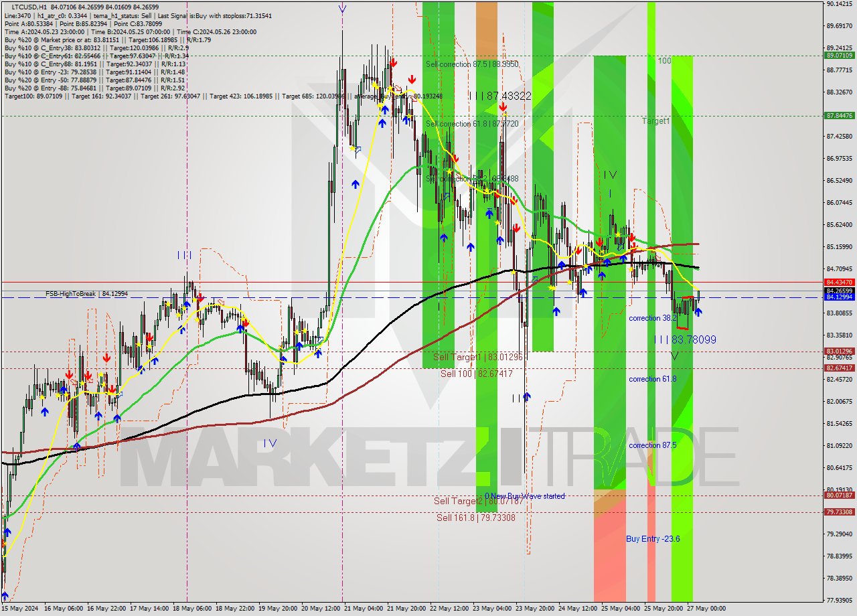This screenshot has height=616, width=857.
Task: Click the '27 May 00:00' time axis label
Action: coord(706,609)
